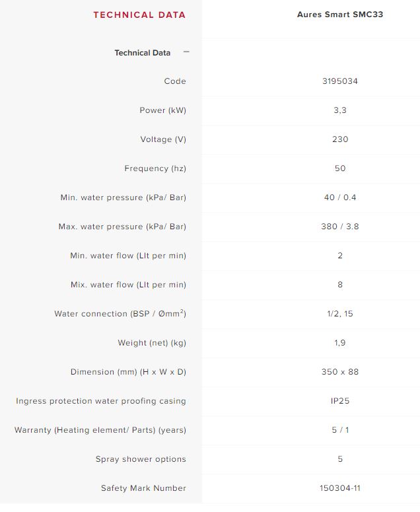
Task: Click the Water connection label
Action: click(x=120, y=314)
